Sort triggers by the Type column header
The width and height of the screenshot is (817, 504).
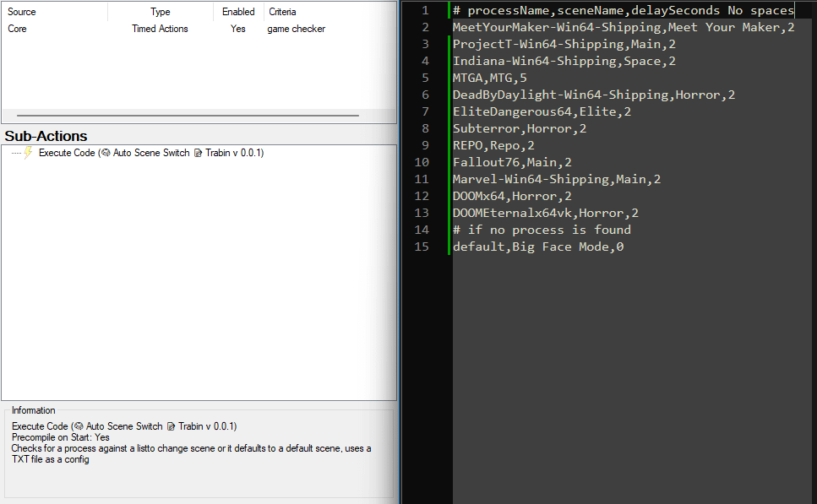click(160, 12)
